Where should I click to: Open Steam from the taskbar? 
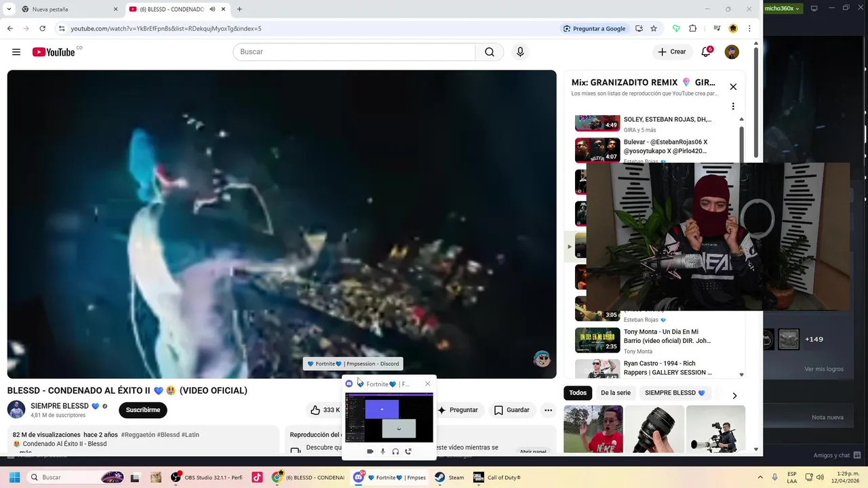tap(450, 477)
